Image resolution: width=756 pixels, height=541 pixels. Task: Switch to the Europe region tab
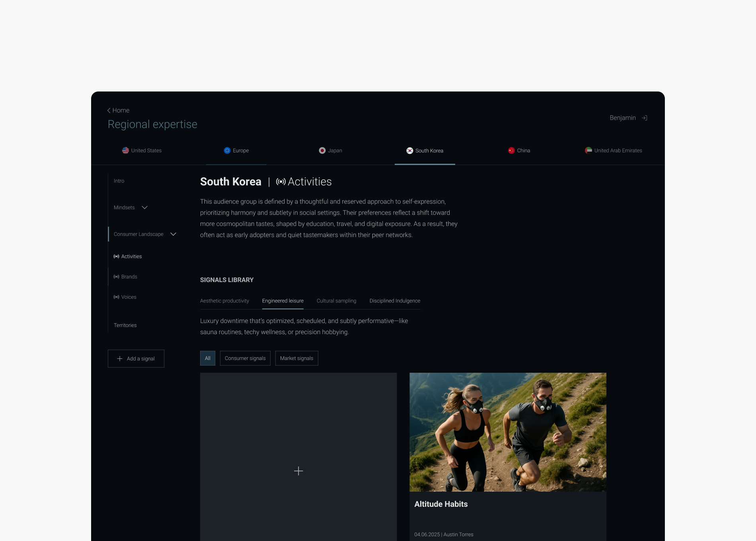[x=236, y=150]
